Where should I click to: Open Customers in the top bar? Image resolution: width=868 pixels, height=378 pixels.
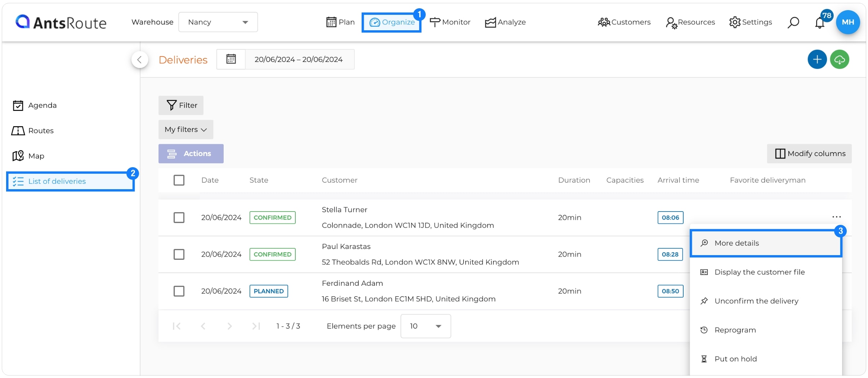(624, 22)
